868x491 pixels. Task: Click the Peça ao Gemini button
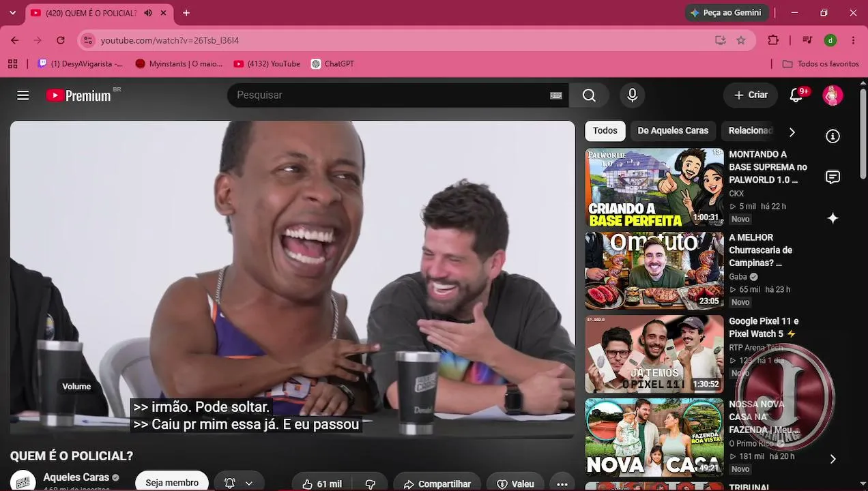(x=727, y=13)
